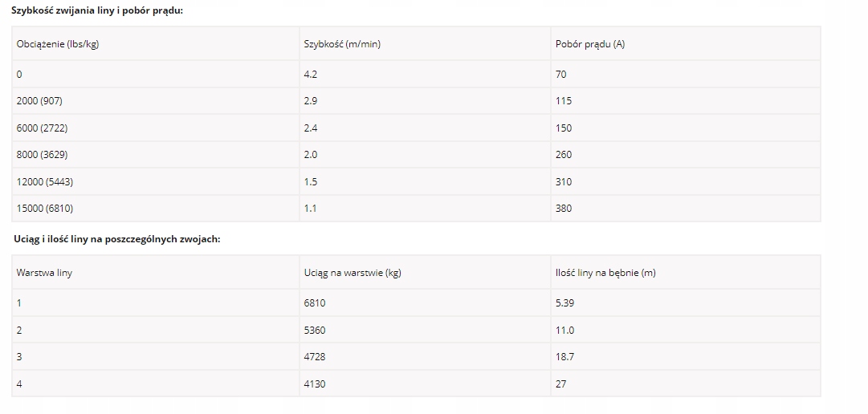Select the "Ilość liny na bębnie (m)" header
Screen dimensions: 868x414
point(605,273)
